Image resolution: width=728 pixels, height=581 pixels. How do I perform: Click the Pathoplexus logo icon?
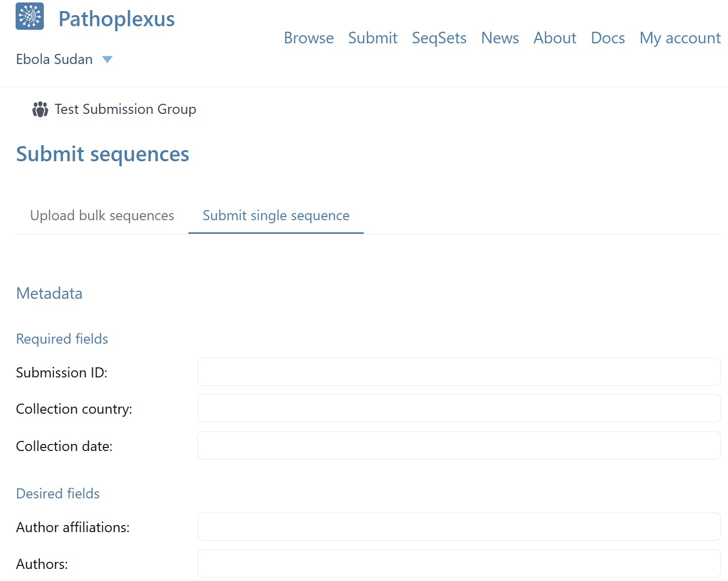point(30,17)
